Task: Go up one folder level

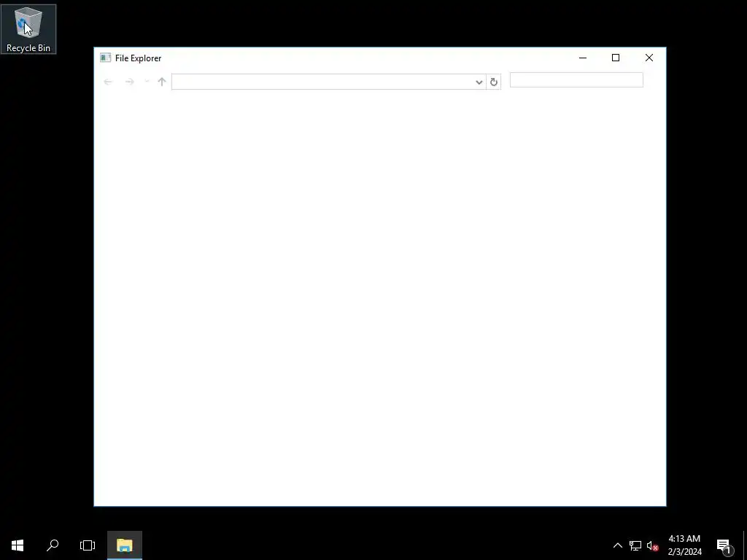Action: [x=162, y=82]
